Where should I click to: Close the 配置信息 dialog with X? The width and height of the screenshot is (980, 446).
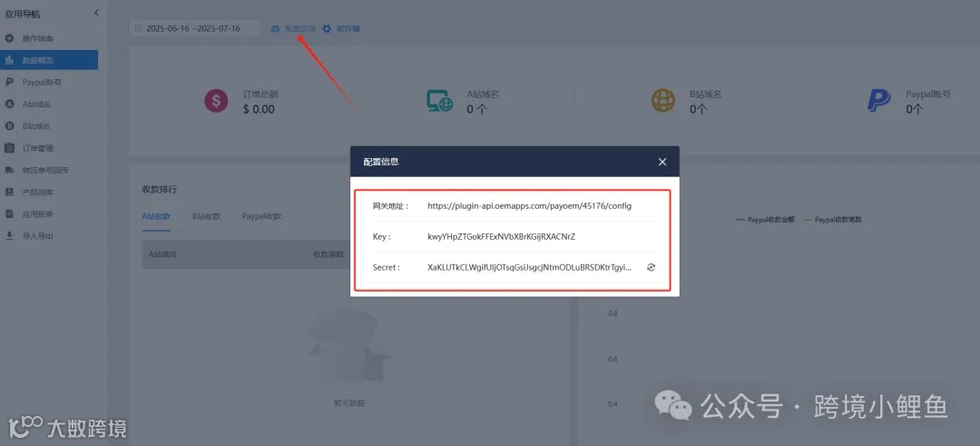[662, 162]
